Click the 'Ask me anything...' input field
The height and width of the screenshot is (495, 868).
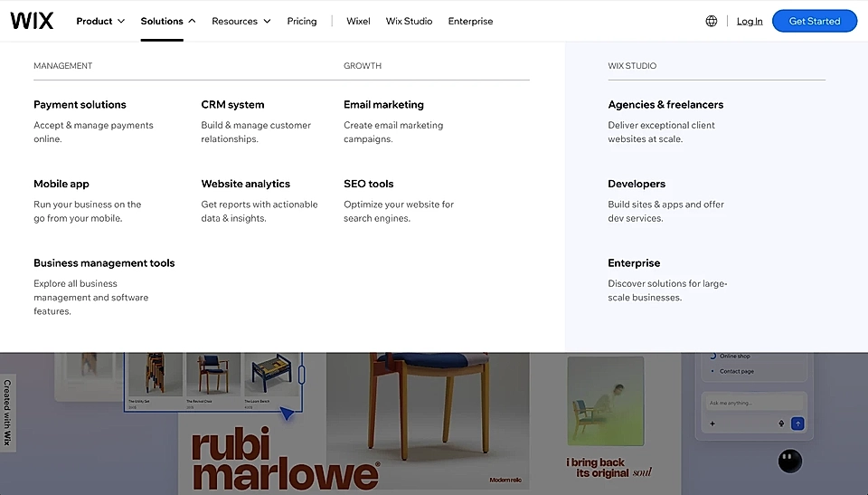(753, 403)
